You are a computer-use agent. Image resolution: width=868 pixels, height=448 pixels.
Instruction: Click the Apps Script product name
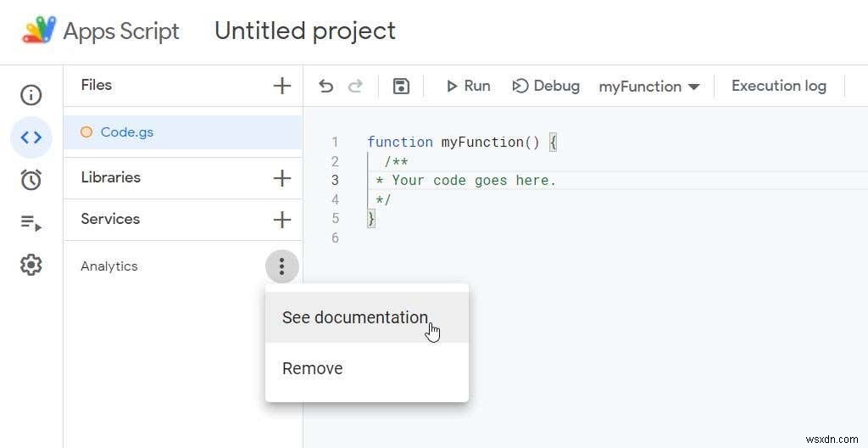tap(121, 31)
